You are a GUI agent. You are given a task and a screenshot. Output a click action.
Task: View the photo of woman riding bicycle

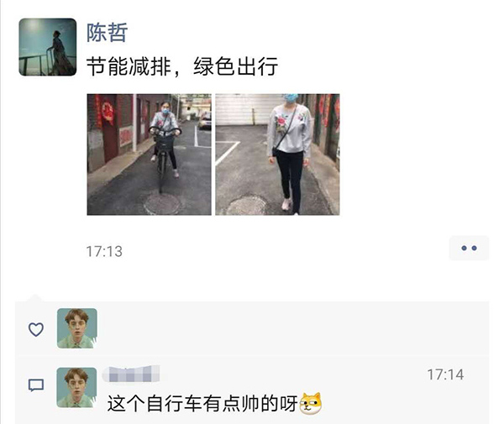[x=150, y=154]
